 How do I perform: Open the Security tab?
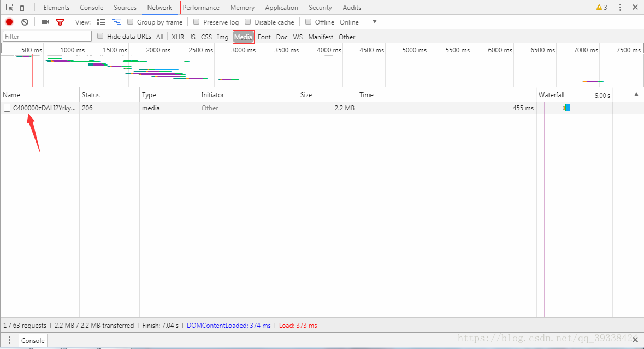[320, 8]
